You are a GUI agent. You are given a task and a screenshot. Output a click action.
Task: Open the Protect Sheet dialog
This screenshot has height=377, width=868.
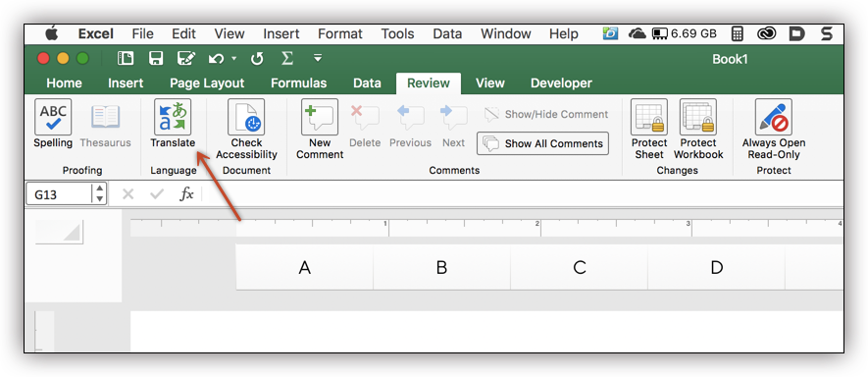pyautogui.click(x=649, y=130)
